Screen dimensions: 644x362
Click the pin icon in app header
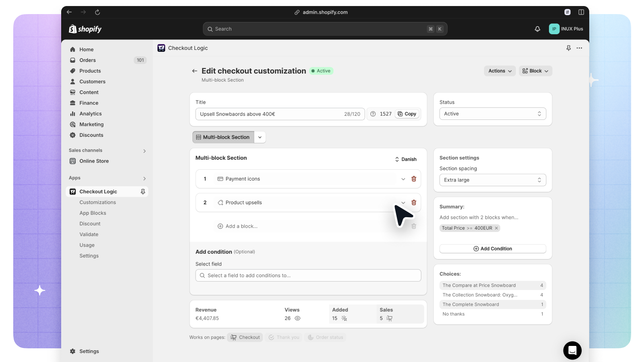[569, 48]
